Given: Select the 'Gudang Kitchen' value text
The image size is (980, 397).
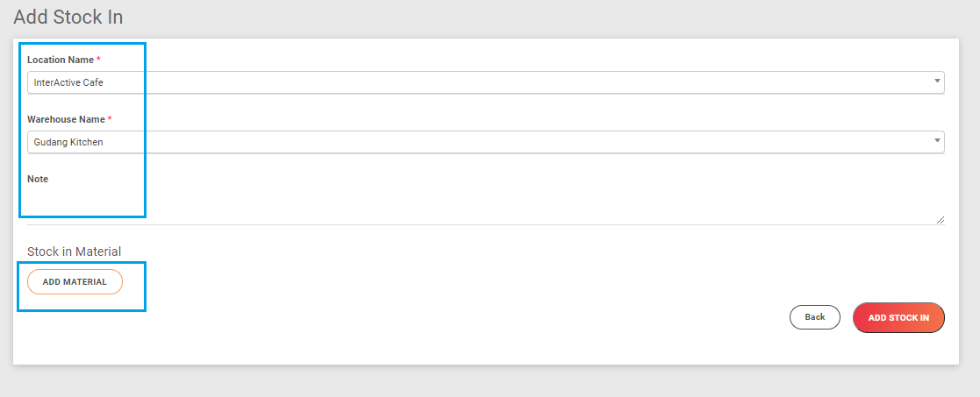Looking at the screenshot, I should tap(68, 142).
